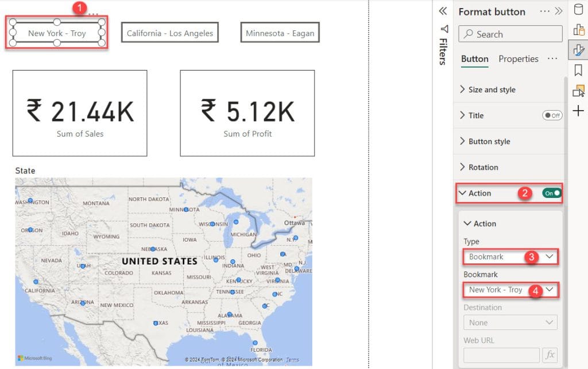The width and height of the screenshot is (588, 369).
Task: Click the Nebraska data point on map
Action: [153, 248]
